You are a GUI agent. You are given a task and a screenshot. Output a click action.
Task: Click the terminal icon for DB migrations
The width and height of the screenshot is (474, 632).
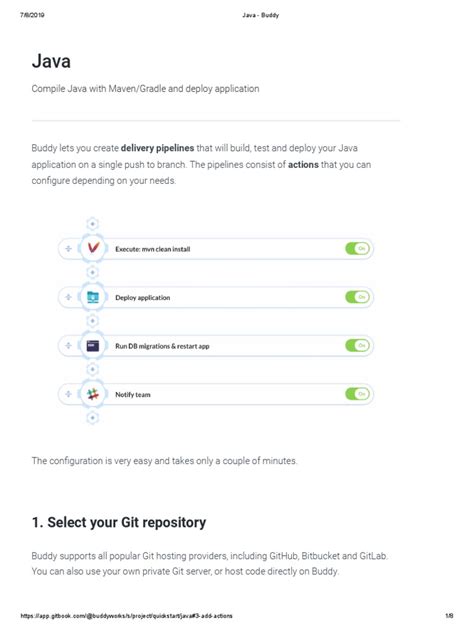click(x=93, y=345)
